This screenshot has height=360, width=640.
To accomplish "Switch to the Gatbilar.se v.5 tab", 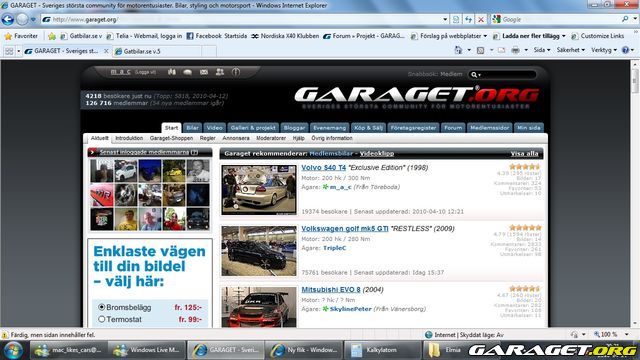I will click(156, 51).
